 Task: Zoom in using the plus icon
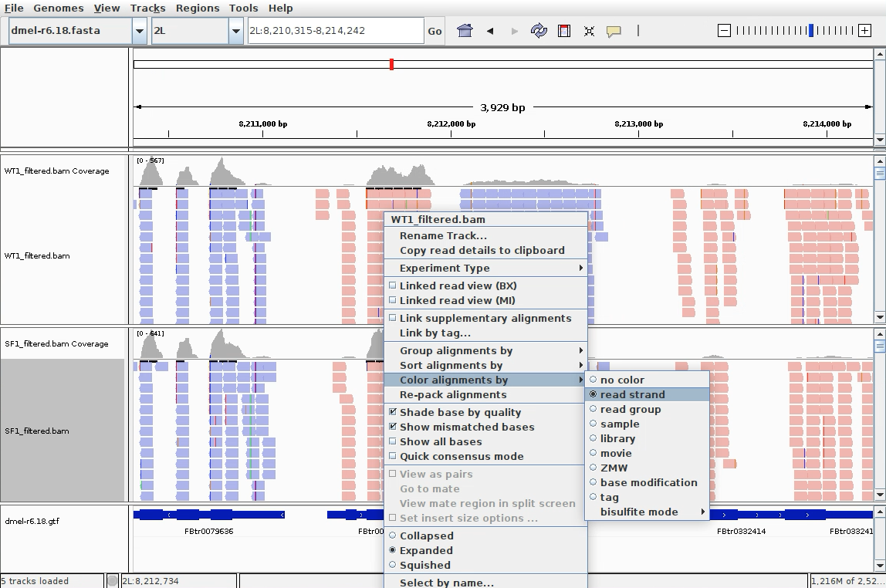click(x=865, y=31)
